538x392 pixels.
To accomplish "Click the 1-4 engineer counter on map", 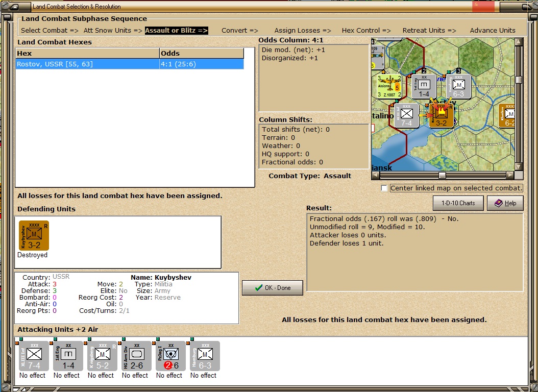I will (x=424, y=86).
